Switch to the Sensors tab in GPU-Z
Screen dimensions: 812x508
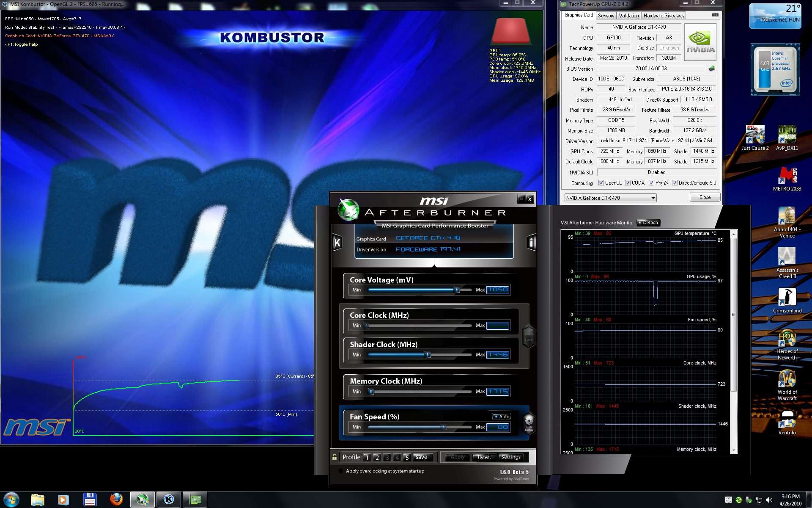click(x=606, y=16)
